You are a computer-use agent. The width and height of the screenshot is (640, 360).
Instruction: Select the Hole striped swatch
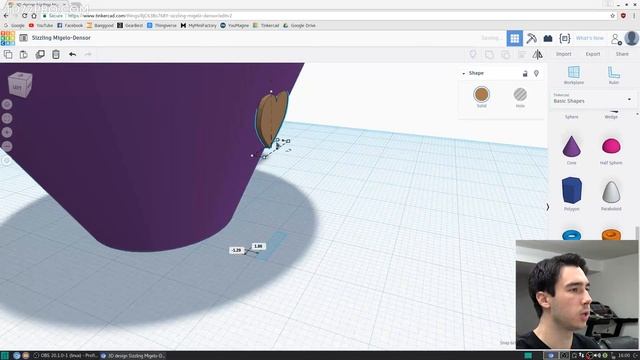pos(520,95)
